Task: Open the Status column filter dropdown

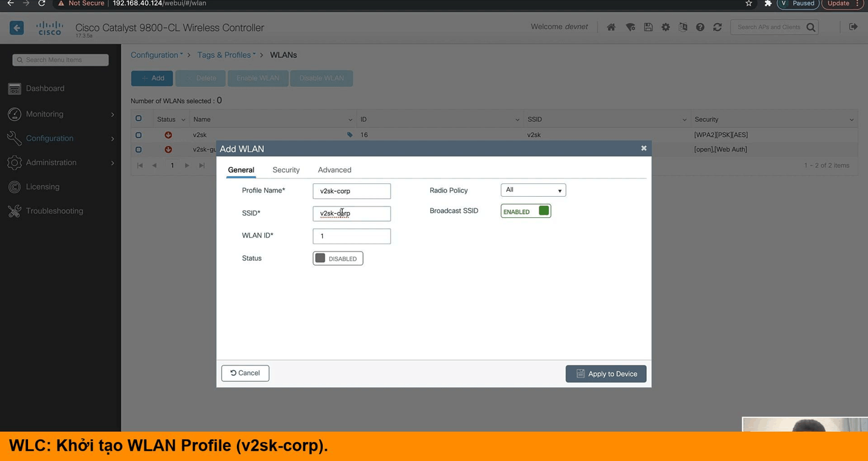Action: click(x=183, y=120)
